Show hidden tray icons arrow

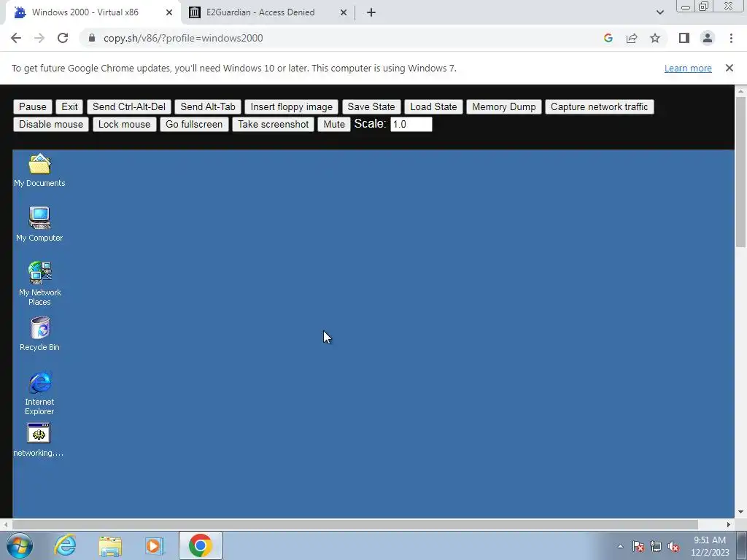[x=620, y=546]
